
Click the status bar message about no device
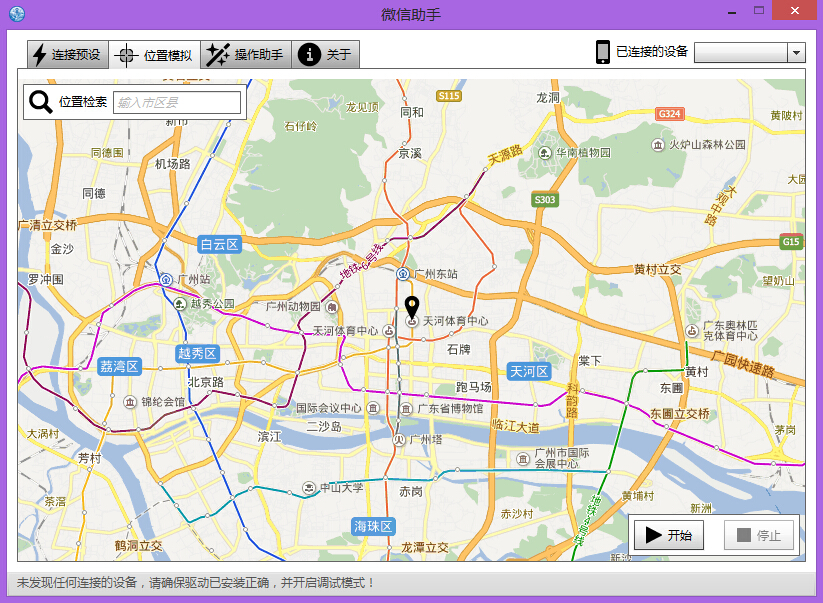click(x=196, y=583)
